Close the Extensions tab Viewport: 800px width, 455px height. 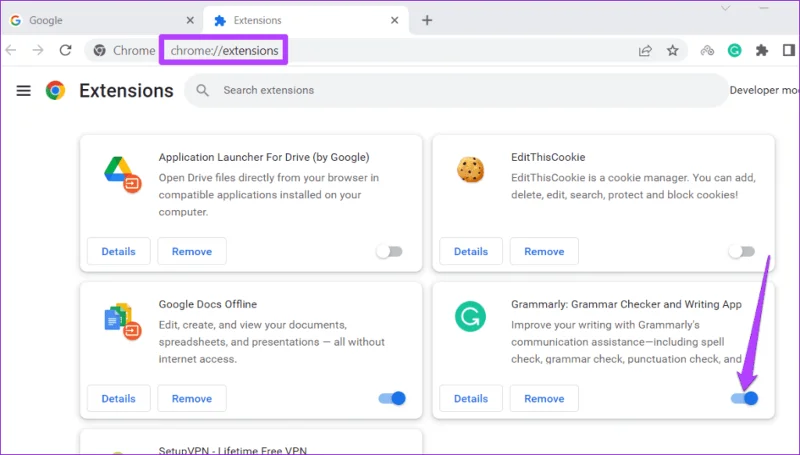click(394, 20)
